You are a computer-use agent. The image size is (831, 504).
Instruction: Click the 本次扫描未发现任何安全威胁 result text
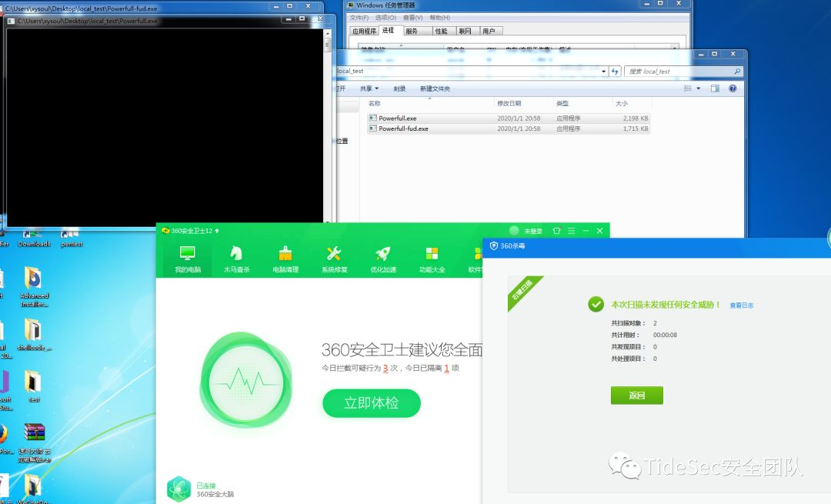666,305
